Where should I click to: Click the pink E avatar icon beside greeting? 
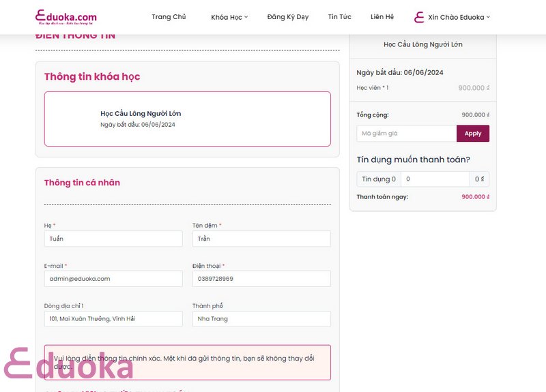[419, 17]
